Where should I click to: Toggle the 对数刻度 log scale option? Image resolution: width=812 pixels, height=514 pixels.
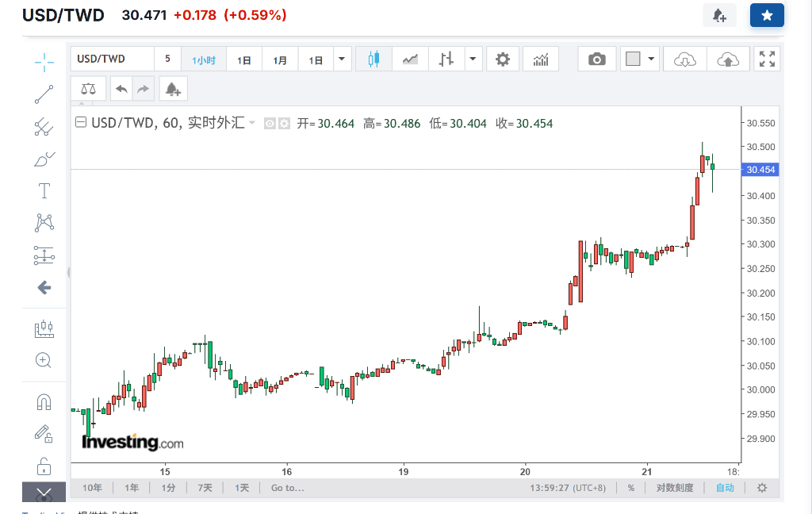[x=674, y=488]
